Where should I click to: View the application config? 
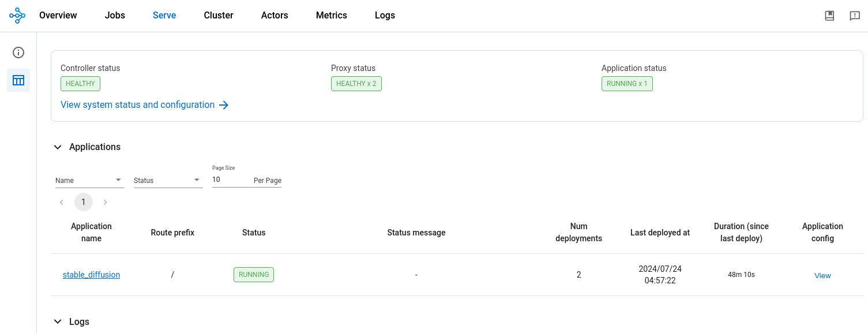tap(822, 275)
